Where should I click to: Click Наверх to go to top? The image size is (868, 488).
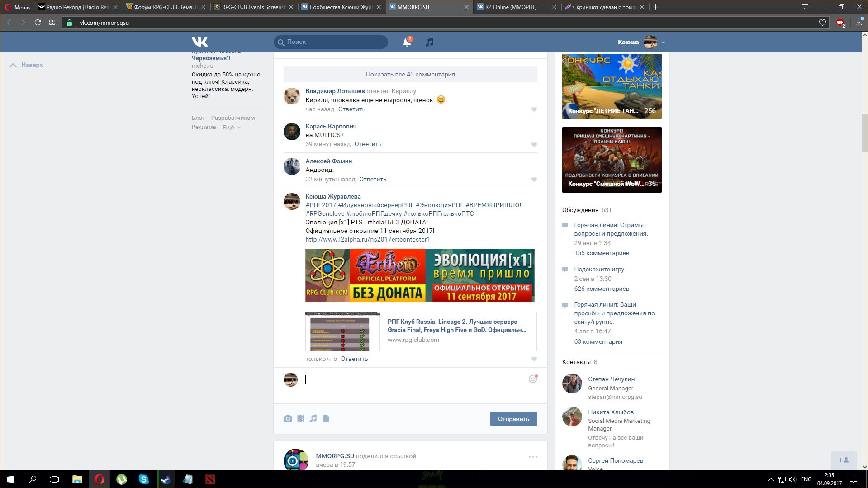[x=26, y=65]
